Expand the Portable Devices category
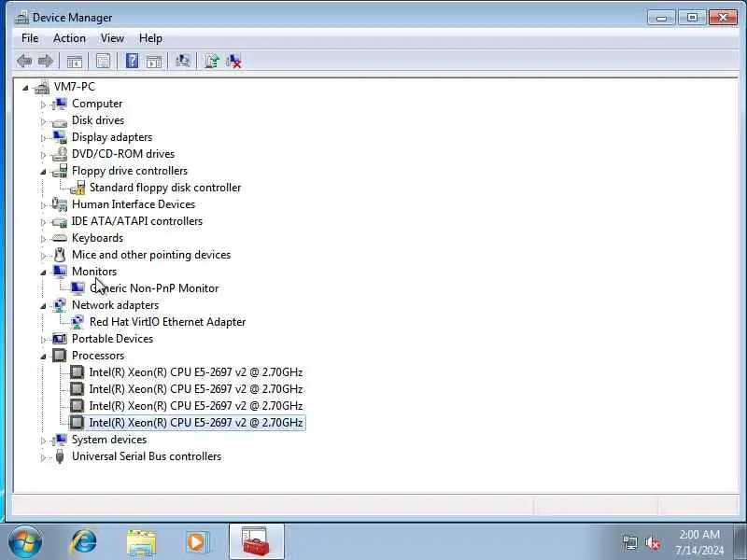This screenshot has width=747, height=560. click(x=43, y=340)
